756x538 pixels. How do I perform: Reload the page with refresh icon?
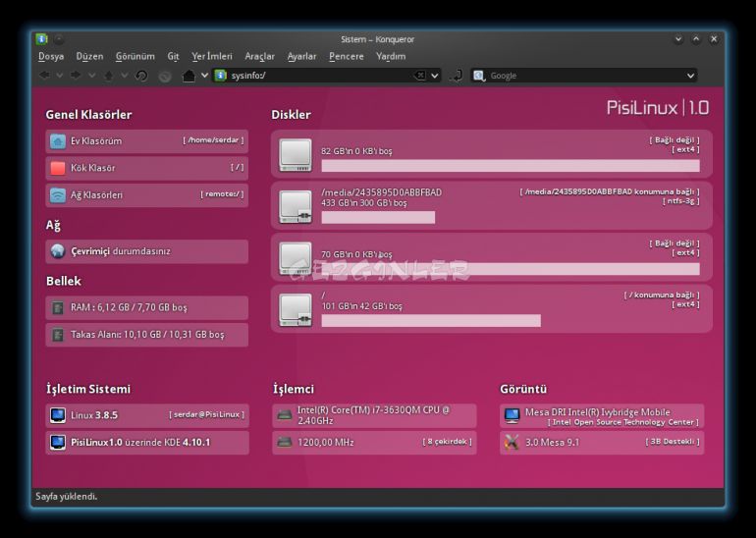tap(141, 76)
